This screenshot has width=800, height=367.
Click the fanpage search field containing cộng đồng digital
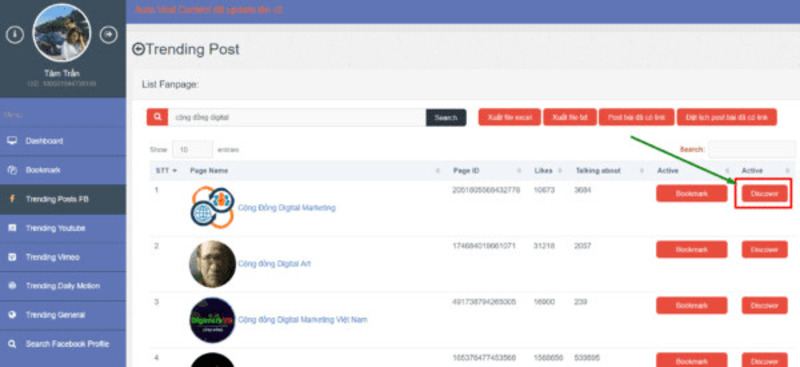click(297, 117)
